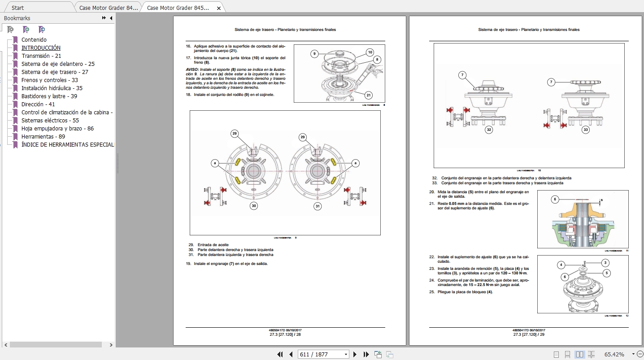Image resolution: width=644 pixels, height=360 pixels.
Task: Click the Bookmarks panel title
Action: (17, 18)
